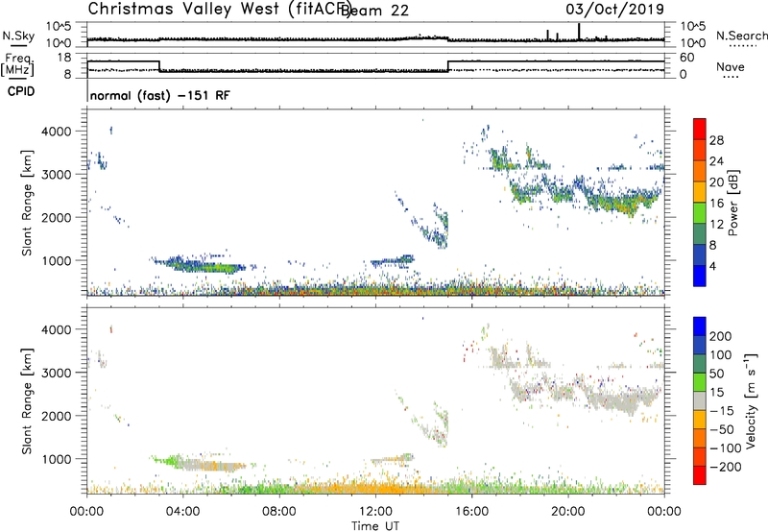Click the 08:00 time axis label
The height and width of the screenshot is (532, 768).
click(279, 512)
